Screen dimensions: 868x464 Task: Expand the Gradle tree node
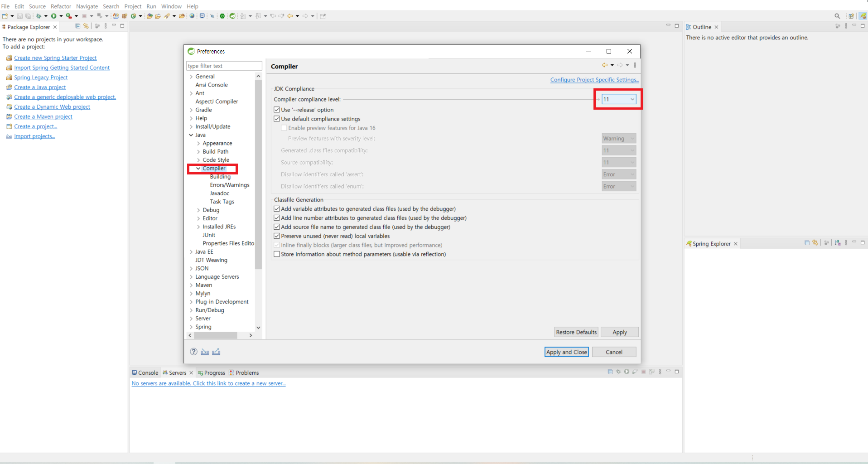[191, 110]
